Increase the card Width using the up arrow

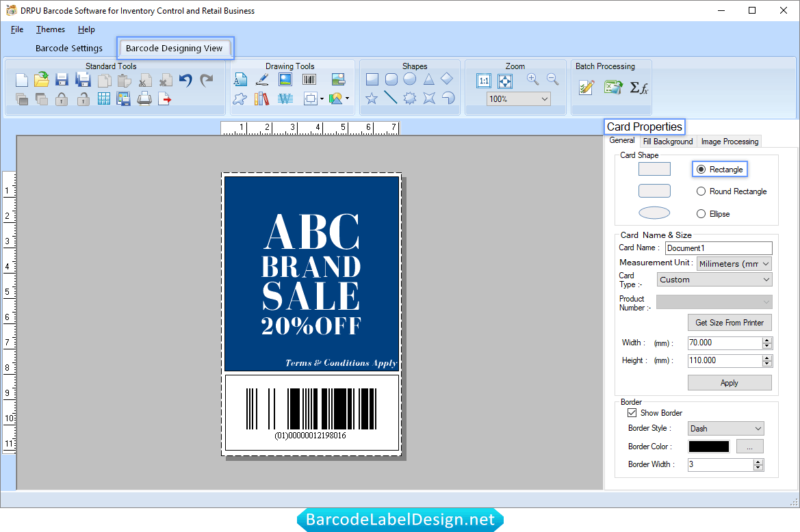pos(767,340)
